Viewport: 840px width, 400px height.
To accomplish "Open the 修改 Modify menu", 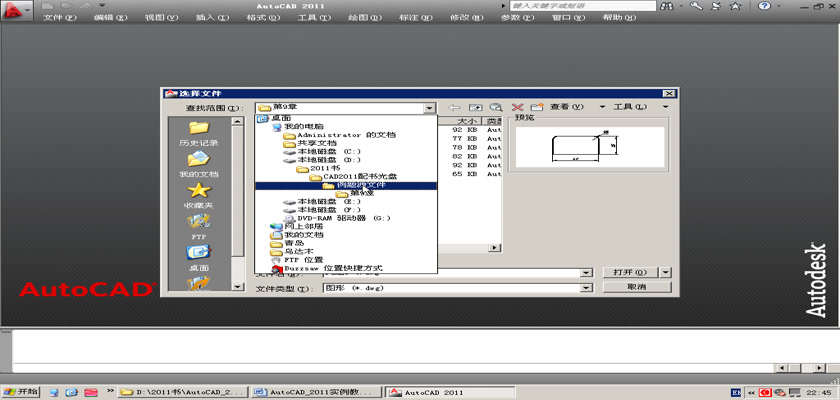I will pyautogui.click(x=467, y=17).
